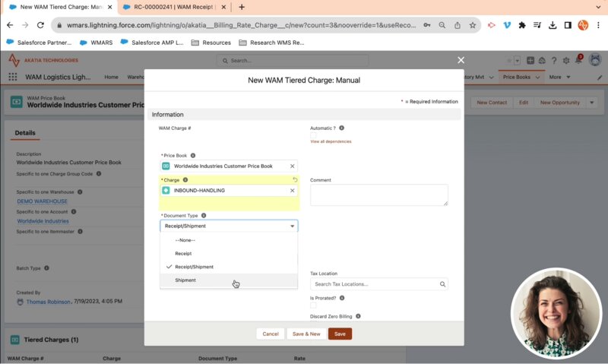Select the Receipt document type option
The height and width of the screenshot is (364, 608).
click(x=183, y=253)
